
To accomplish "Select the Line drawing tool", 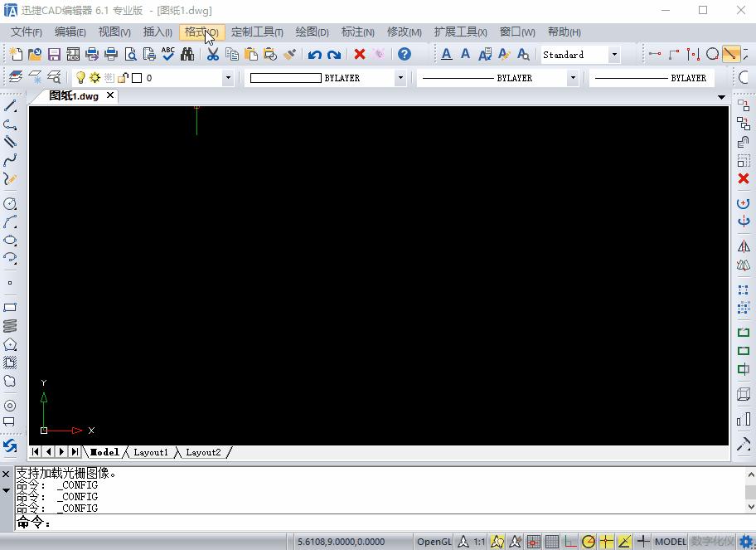I will pyautogui.click(x=10, y=106).
